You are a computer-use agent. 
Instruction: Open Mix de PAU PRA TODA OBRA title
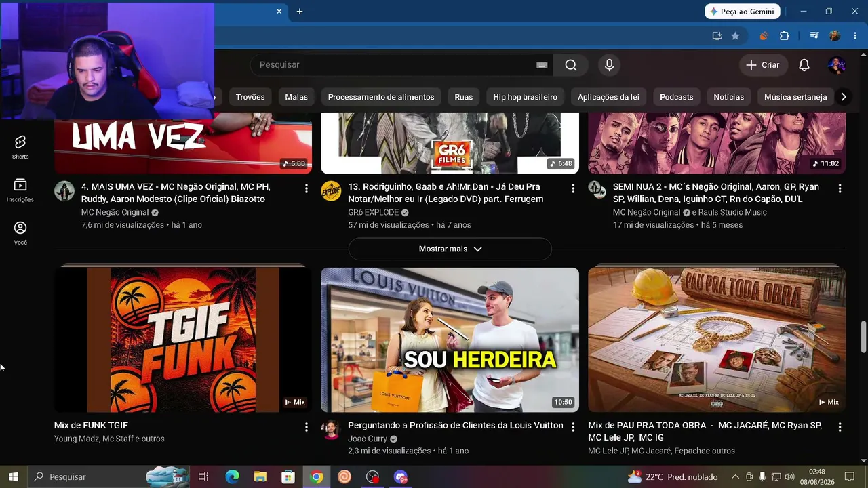pos(705,431)
